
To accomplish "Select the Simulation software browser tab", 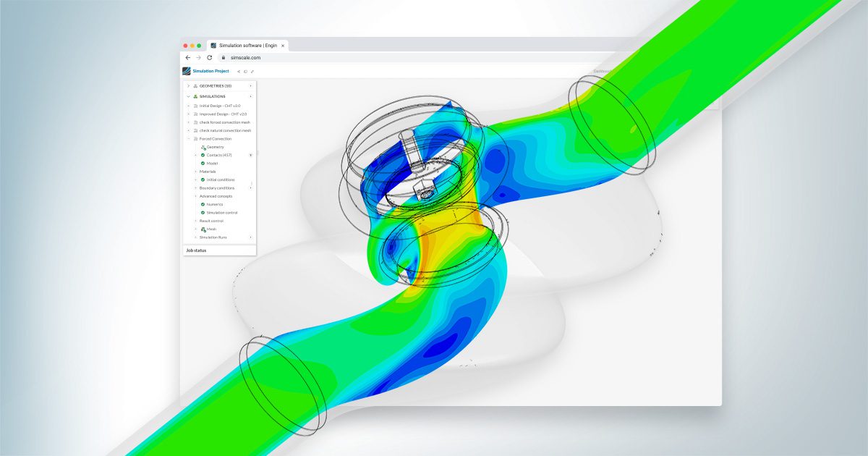I will (x=246, y=45).
